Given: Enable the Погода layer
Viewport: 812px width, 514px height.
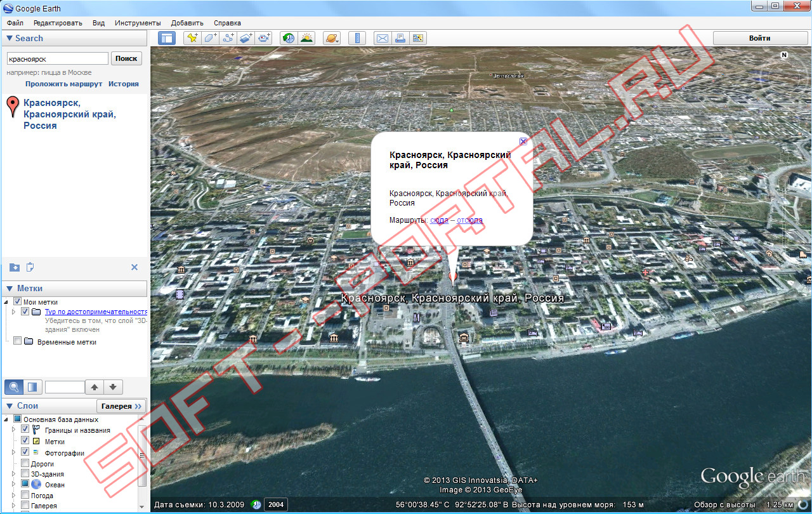Looking at the screenshot, I should [25, 495].
